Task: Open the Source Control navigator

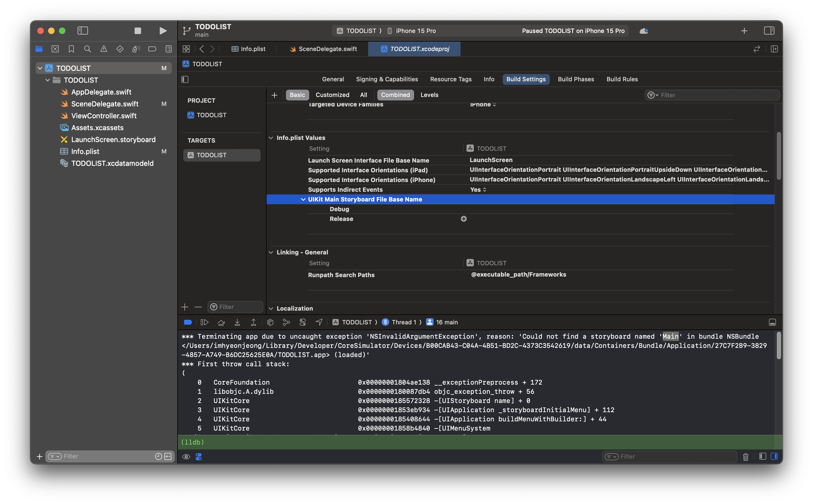Action: tap(55, 49)
